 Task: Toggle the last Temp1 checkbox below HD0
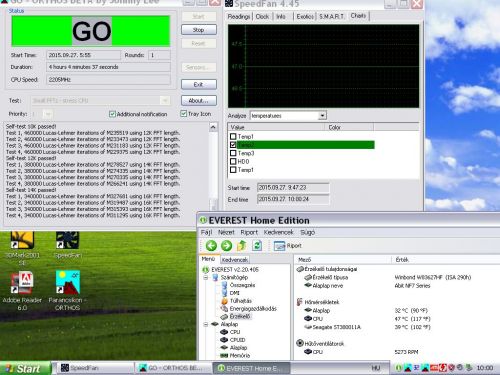pyautogui.click(x=233, y=170)
